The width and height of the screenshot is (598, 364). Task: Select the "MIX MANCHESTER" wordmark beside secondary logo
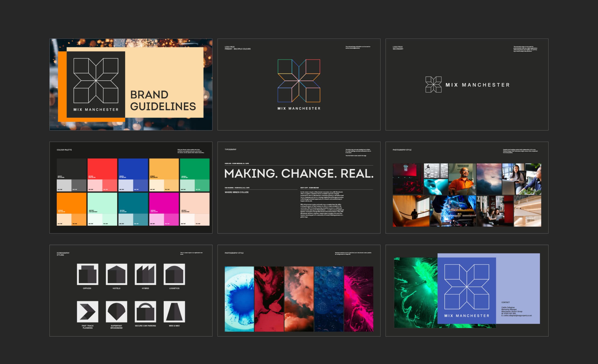pos(477,85)
